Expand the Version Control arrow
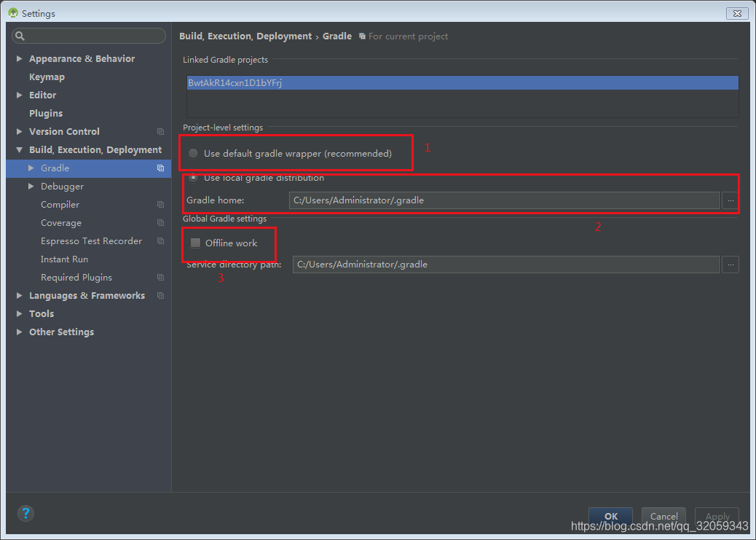The image size is (756, 540). 19,131
